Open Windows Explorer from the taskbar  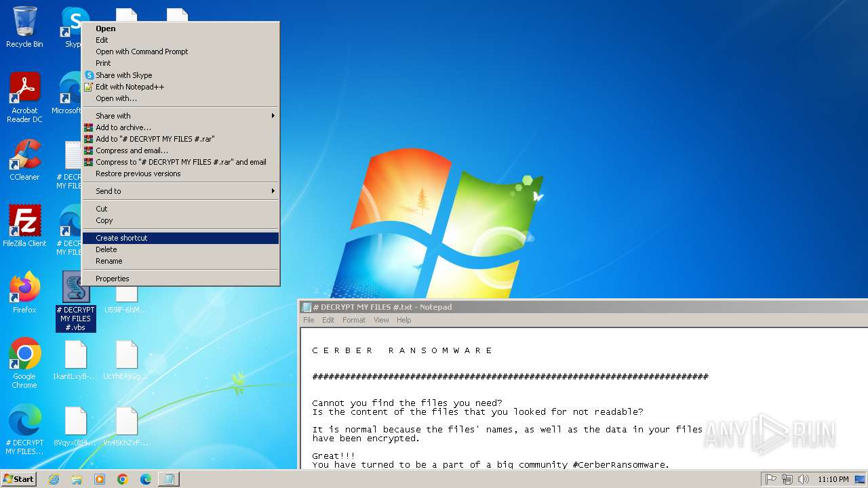coord(77,479)
